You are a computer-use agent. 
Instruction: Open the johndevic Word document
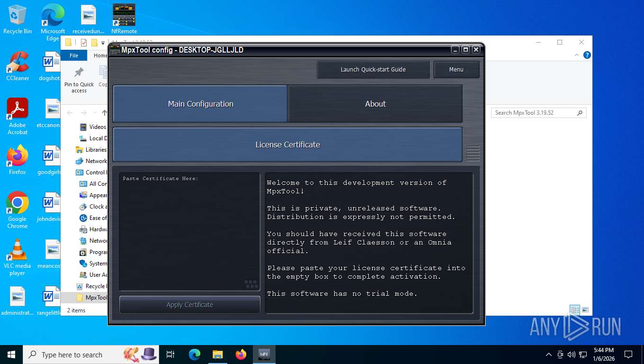49,207
